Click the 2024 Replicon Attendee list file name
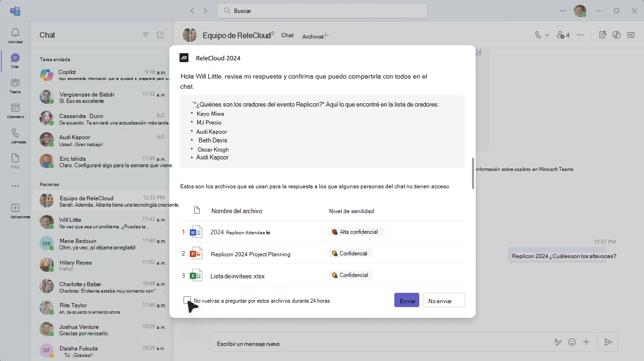 [240, 232]
